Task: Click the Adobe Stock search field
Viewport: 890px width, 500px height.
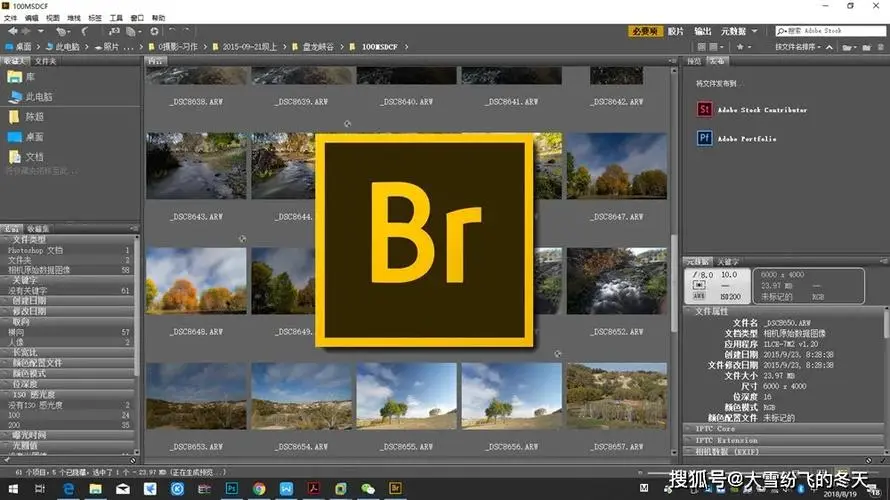Action: coord(830,31)
